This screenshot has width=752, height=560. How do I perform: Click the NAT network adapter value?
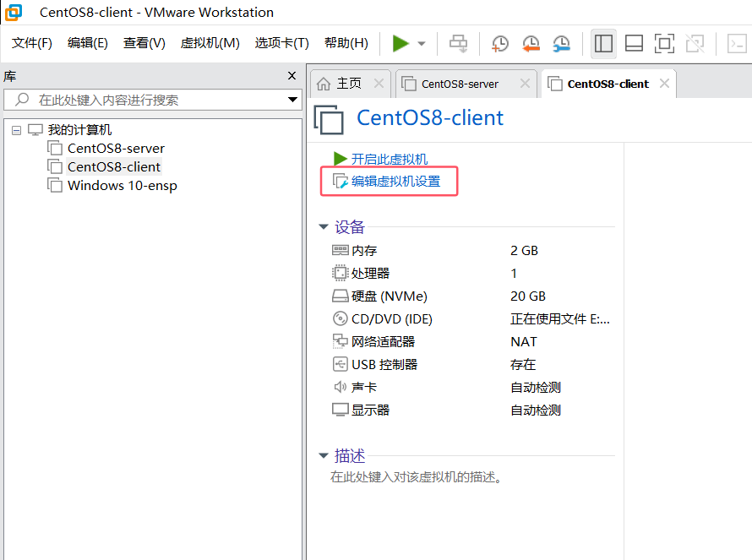pyautogui.click(x=523, y=342)
